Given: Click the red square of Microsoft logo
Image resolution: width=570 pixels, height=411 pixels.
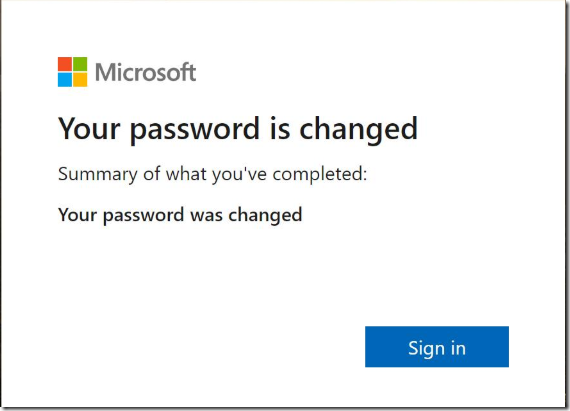Looking at the screenshot, I should [65, 64].
